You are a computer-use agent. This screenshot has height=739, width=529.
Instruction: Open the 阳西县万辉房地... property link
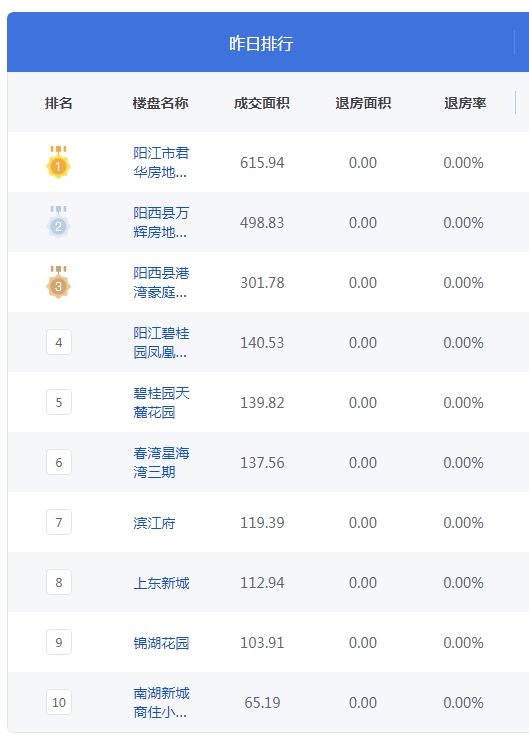coord(161,222)
